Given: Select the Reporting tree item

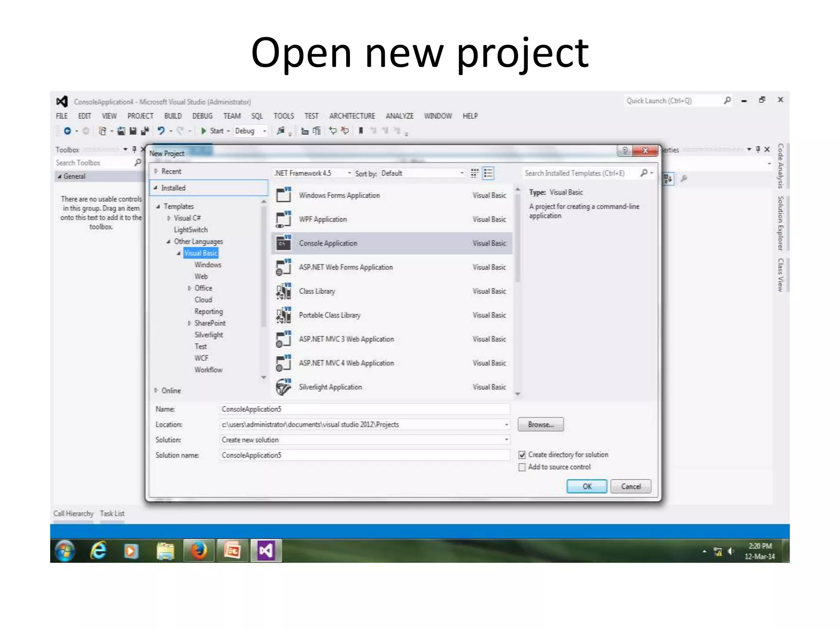Looking at the screenshot, I should 208,311.
